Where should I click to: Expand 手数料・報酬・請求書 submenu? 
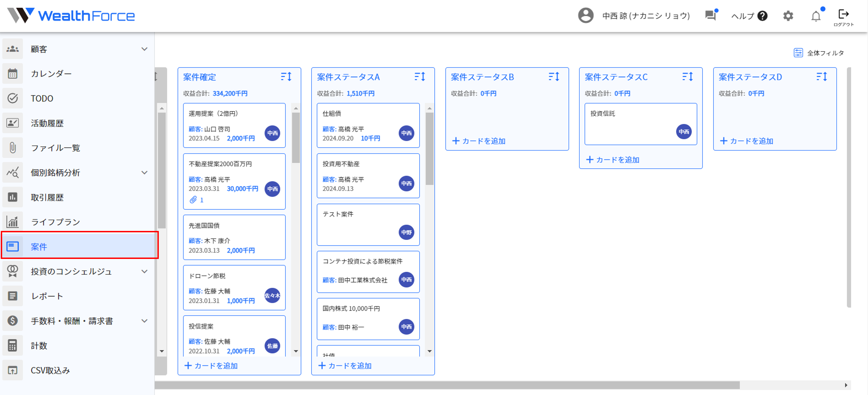[144, 321]
